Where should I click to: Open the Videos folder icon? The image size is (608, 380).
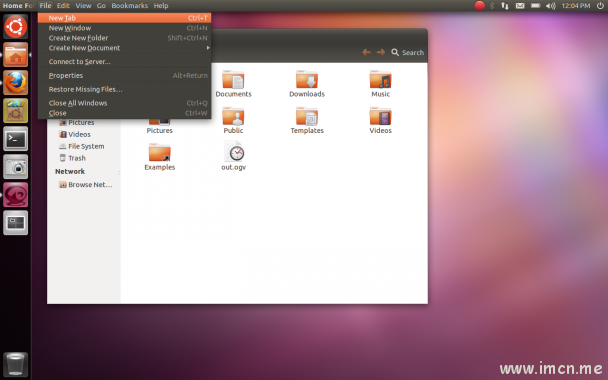(380, 121)
